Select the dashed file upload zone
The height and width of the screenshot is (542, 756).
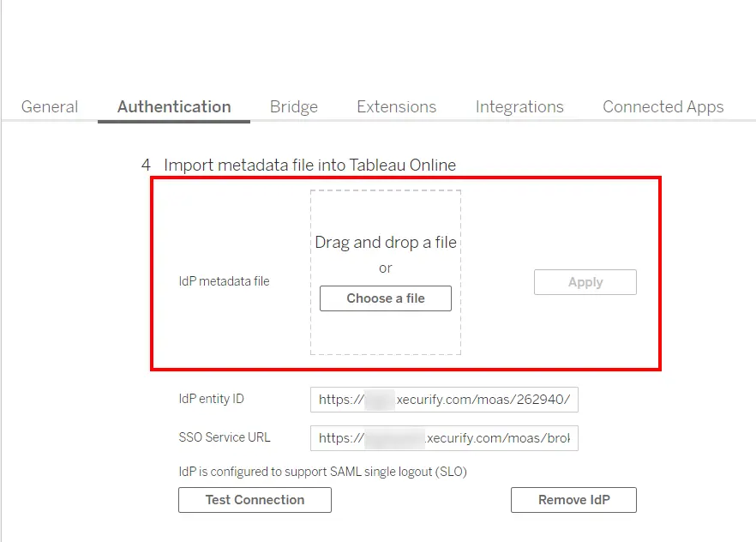[x=385, y=270]
